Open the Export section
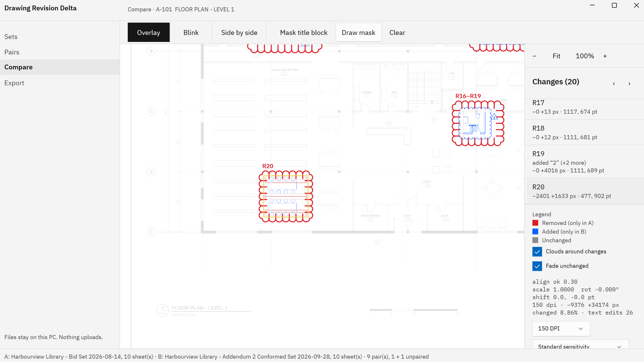The width and height of the screenshot is (644, 362). tap(60, 83)
